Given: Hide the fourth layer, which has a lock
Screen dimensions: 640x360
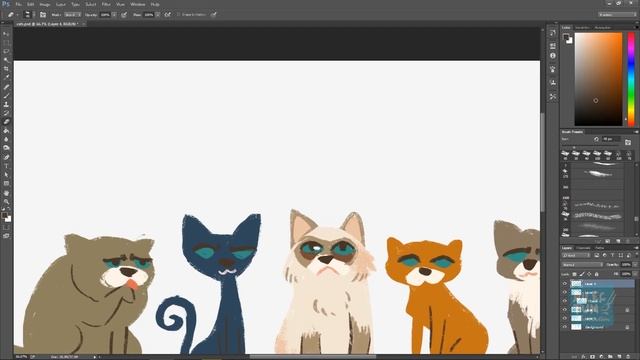Looking at the screenshot, I should 565,310.
